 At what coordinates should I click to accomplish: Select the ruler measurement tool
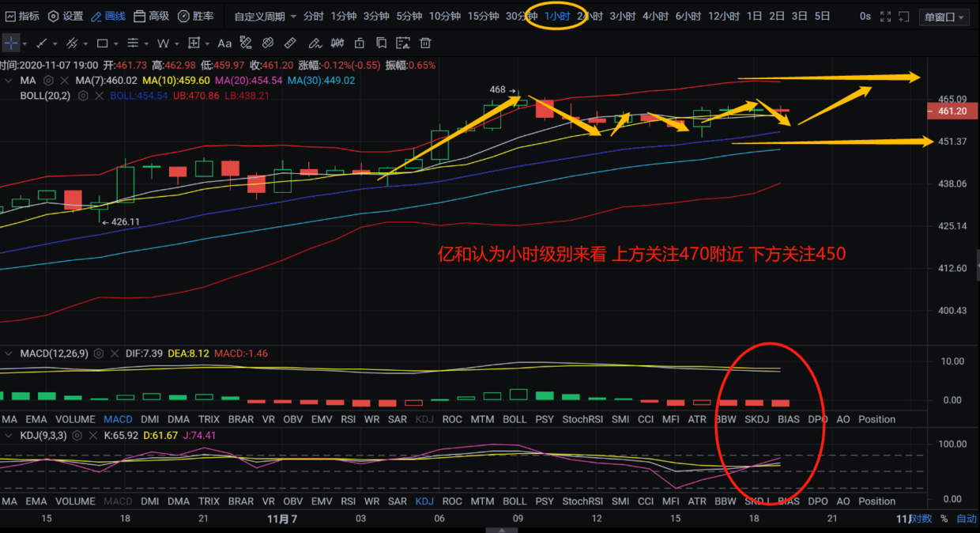[x=290, y=43]
